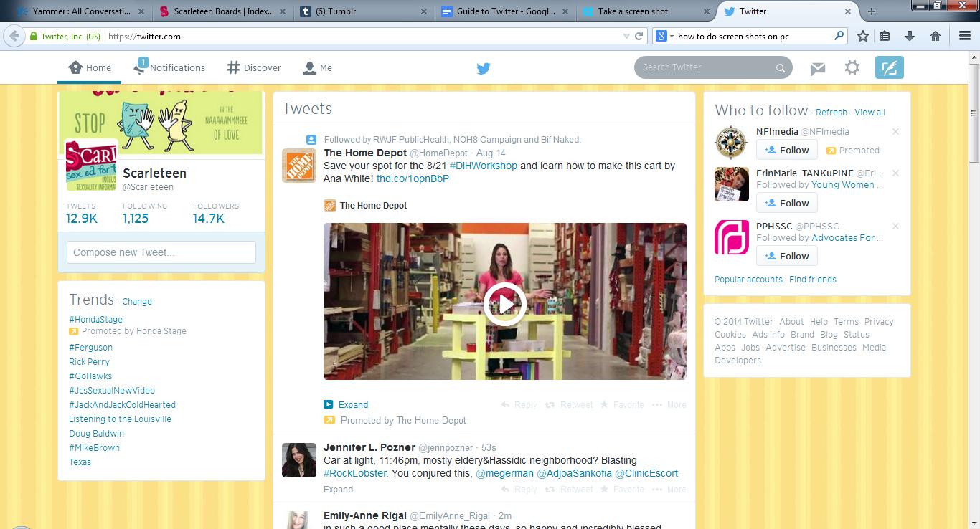Dismiss ErinMarie follow suggestion
This screenshot has width=980, height=529.
(x=895, y=173)
